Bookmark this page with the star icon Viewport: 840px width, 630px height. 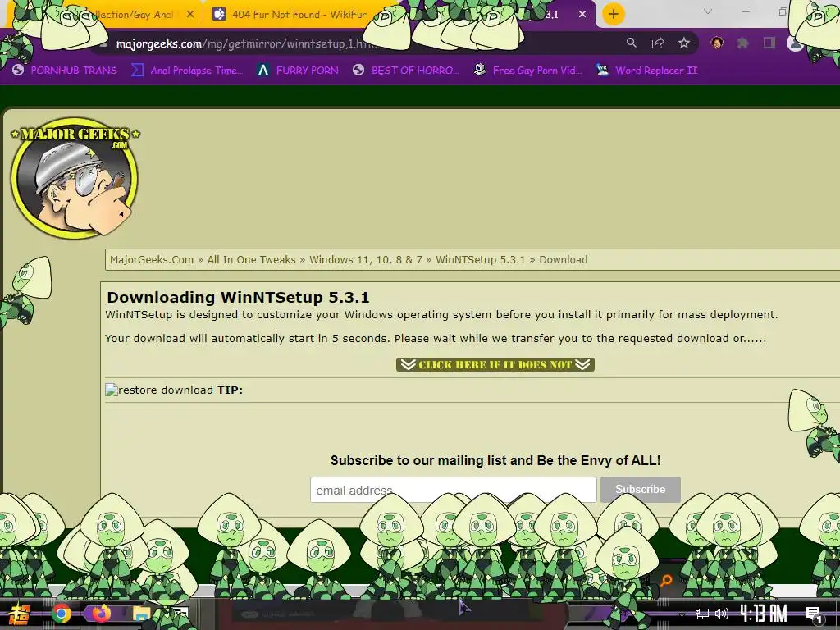[x=684, y=43]
